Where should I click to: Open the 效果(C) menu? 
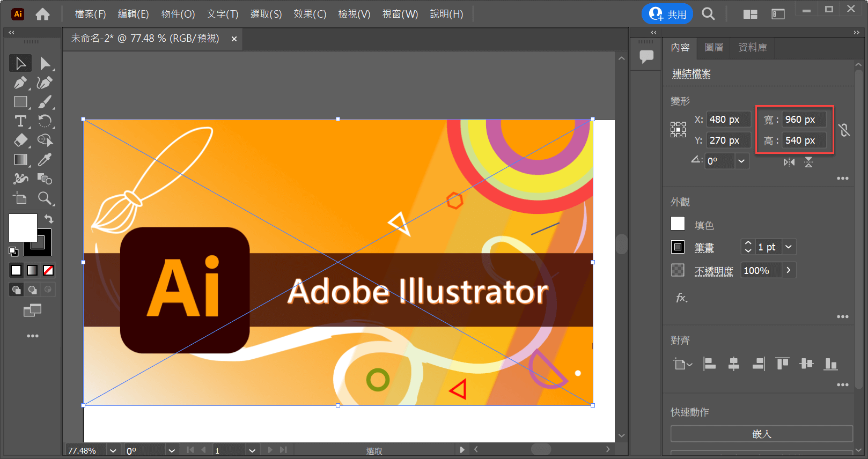pos(310,14)
